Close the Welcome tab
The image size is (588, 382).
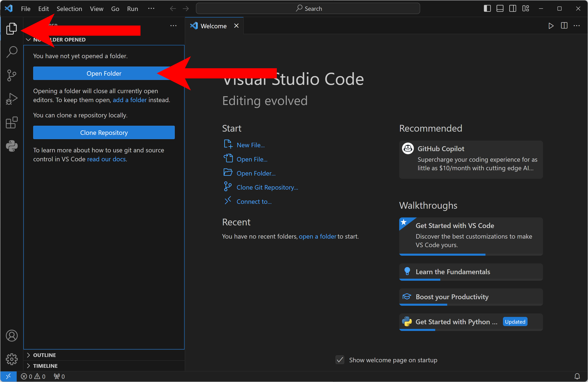pyautogui.click(x=236, y=26)
